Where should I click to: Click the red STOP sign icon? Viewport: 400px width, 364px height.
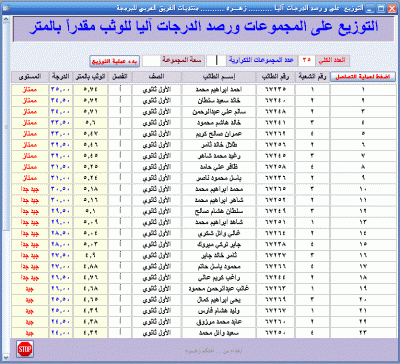coord(25,349)
